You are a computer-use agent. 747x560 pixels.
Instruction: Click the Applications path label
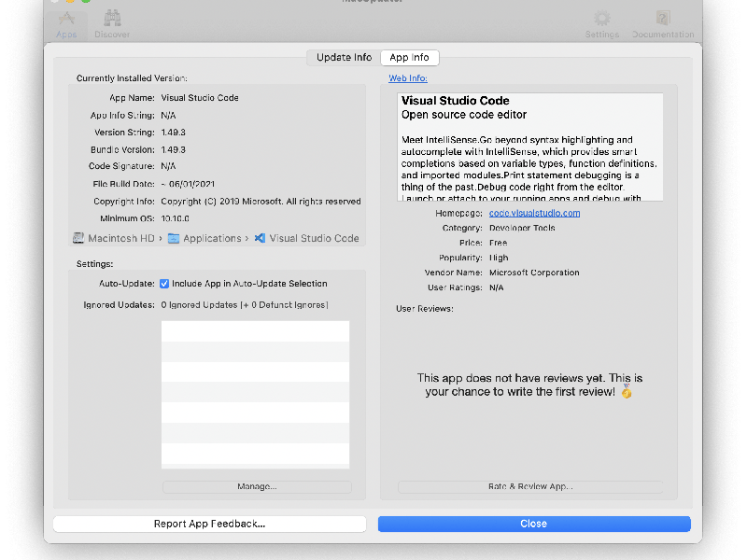pyautogui.click(x=213, y=238)
